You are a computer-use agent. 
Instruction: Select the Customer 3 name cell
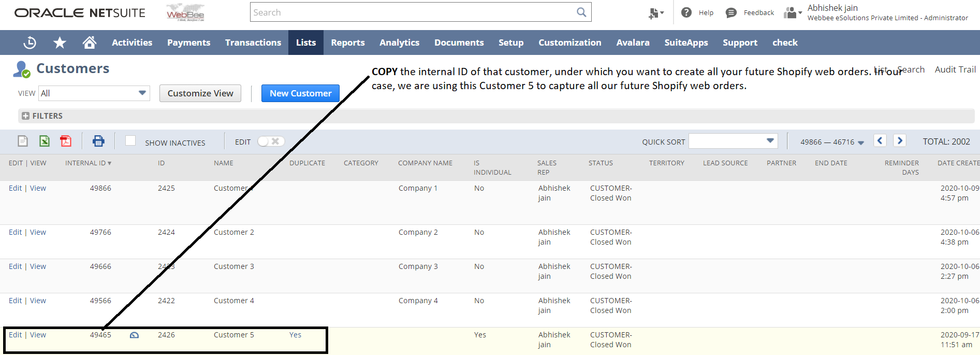(234, 266)
